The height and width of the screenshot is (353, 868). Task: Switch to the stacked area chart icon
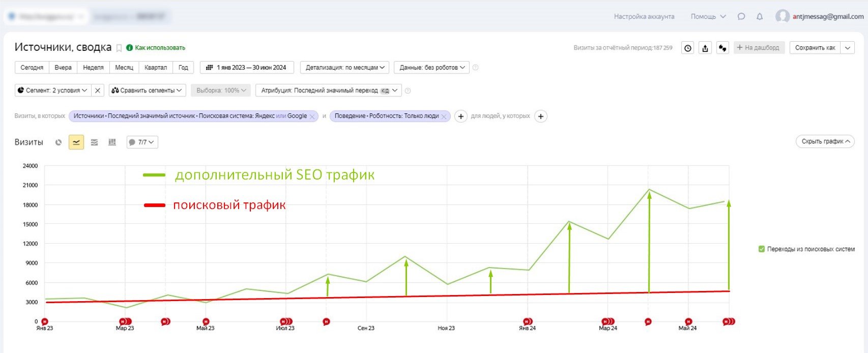[94, 142]
